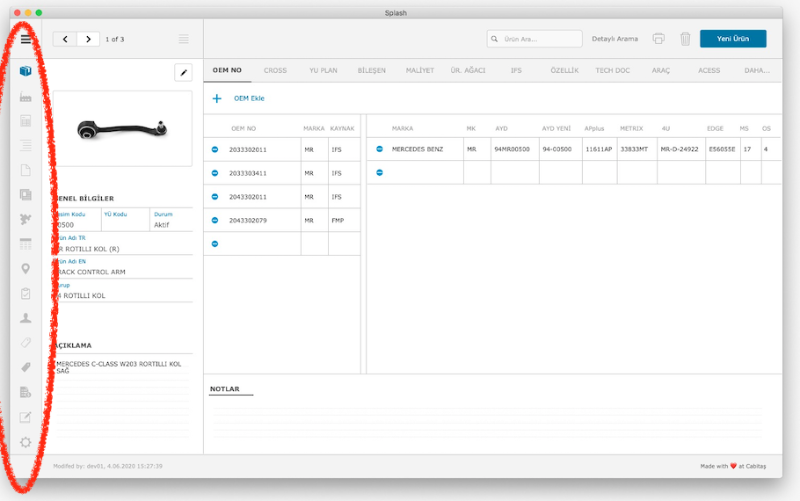Viewport: 800px width, 501px height.
Task: Open the MALİYET tab
Action: (x=420, y=71)
